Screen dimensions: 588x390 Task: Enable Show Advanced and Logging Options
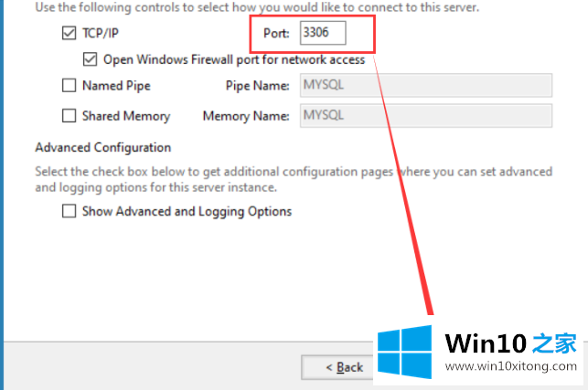(x=69, y=212)
